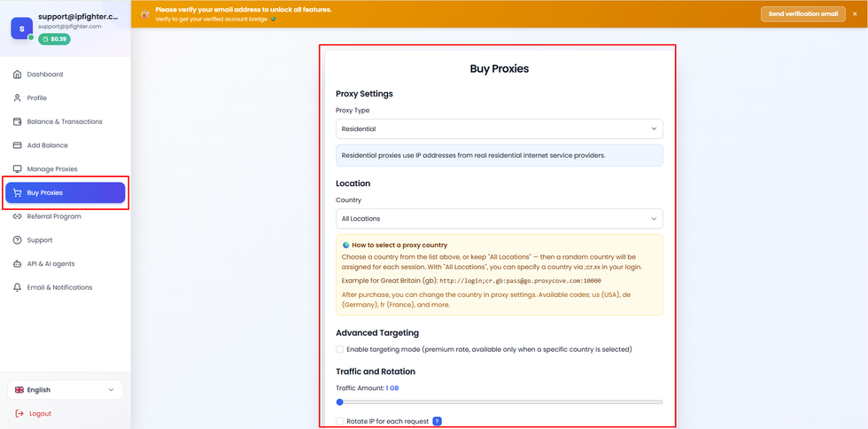Select Add Balance menu item
Image resolution: width=868 pixels, height=429 pixels.
coord(66,145)
